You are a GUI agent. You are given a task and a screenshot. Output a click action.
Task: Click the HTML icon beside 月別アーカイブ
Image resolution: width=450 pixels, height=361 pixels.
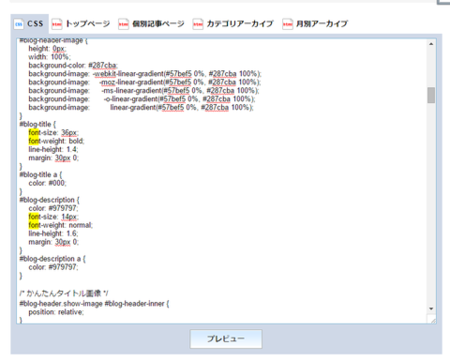click(287, 24)
